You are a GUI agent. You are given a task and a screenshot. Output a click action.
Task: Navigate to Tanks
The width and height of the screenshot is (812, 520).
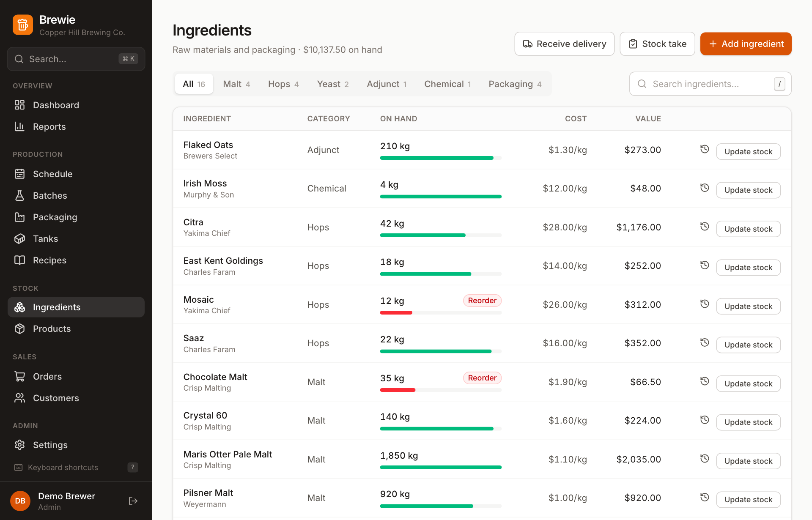point(76,238)
